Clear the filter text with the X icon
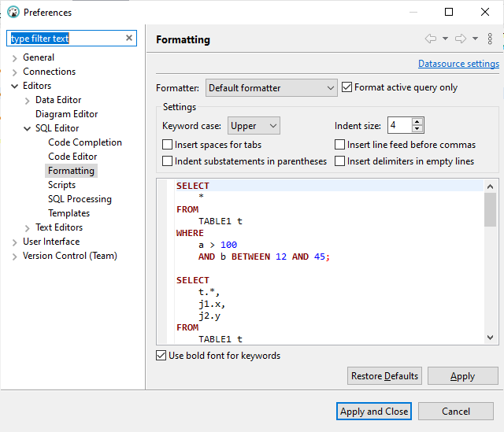This screenshot has width=504, height=432. tap(129, 38)
